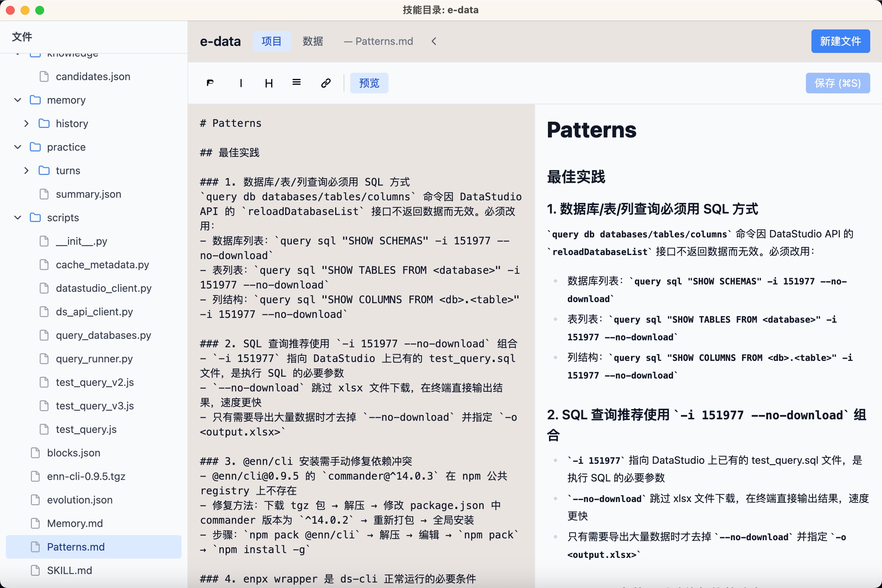This screenshot has height=588, width=882.
Task: Click the e-data project title
Action: tap(220, 41)
